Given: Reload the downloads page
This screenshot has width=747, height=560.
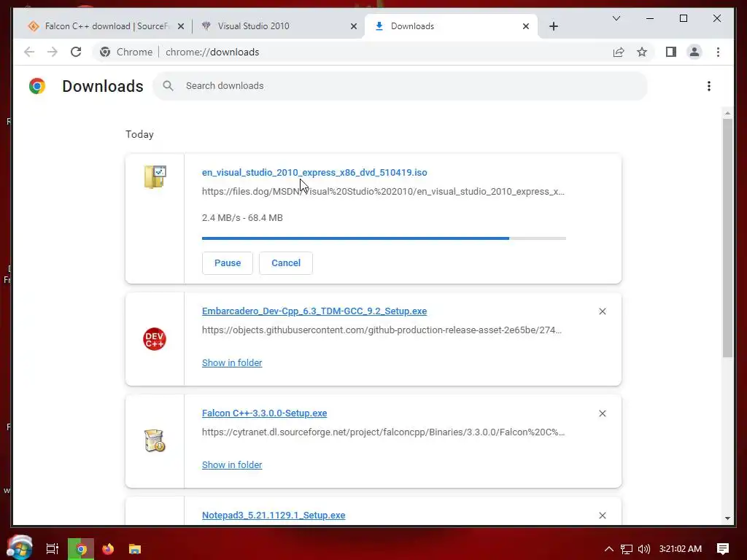Looking at the screenshot, I should pyautogui.click(x=76, y=52).
